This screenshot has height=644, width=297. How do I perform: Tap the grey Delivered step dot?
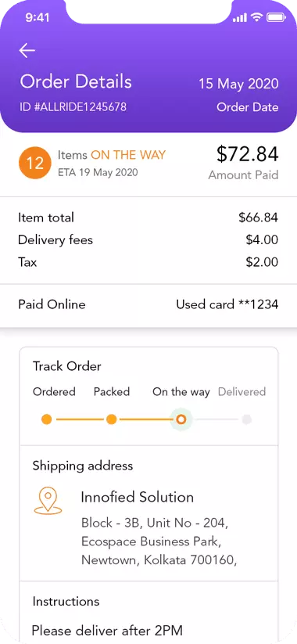(246, 419)
